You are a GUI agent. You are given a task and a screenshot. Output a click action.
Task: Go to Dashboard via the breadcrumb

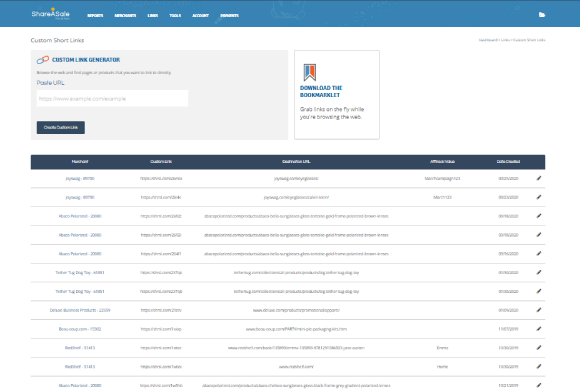pos(488,40)
